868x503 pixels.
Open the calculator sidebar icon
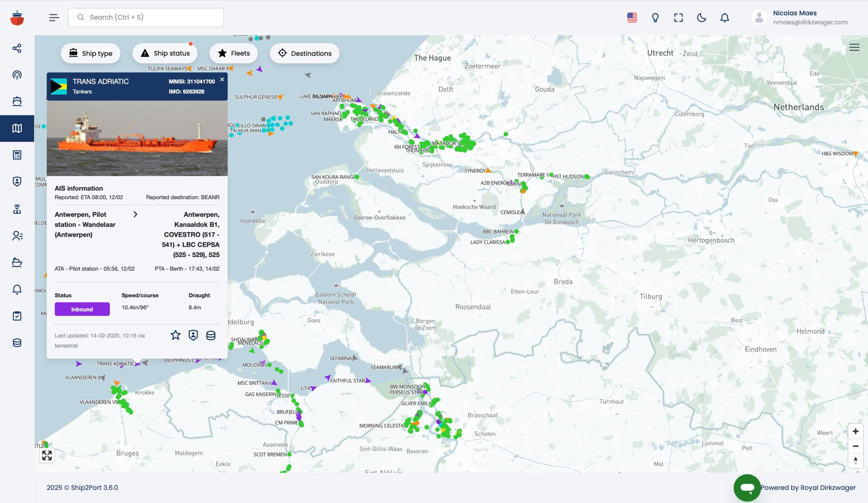click(x=17, y=155)
